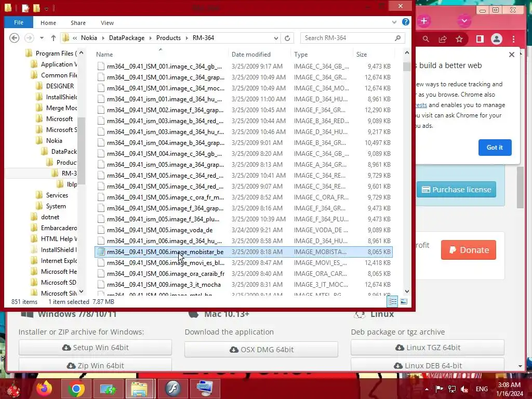Click the ENG language indicator
The height and width of the screenshot is (399, 532).
[482, 389]
